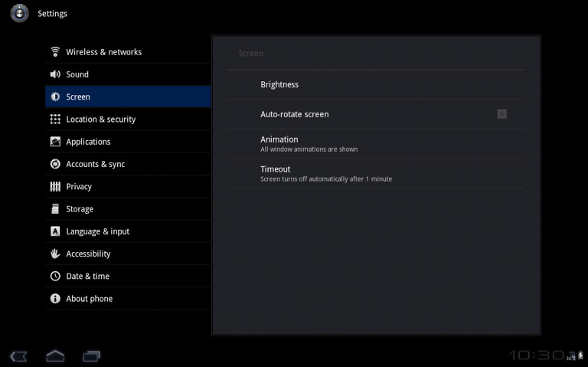
Task: Enable the Auto-rotate screen checkbox
Action: pyautogui.click(x=501, y=114)
